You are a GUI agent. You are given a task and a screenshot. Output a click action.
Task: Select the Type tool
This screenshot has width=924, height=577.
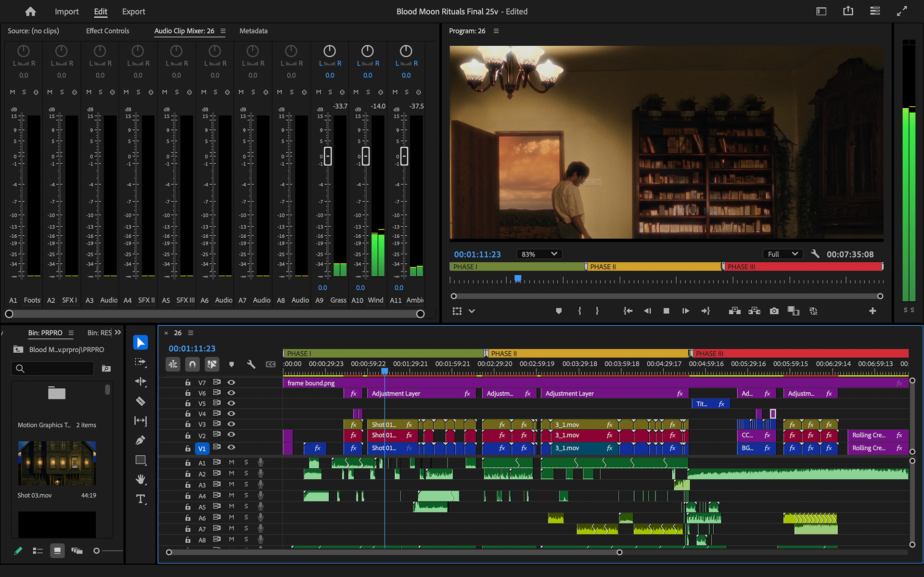(141, 499)
